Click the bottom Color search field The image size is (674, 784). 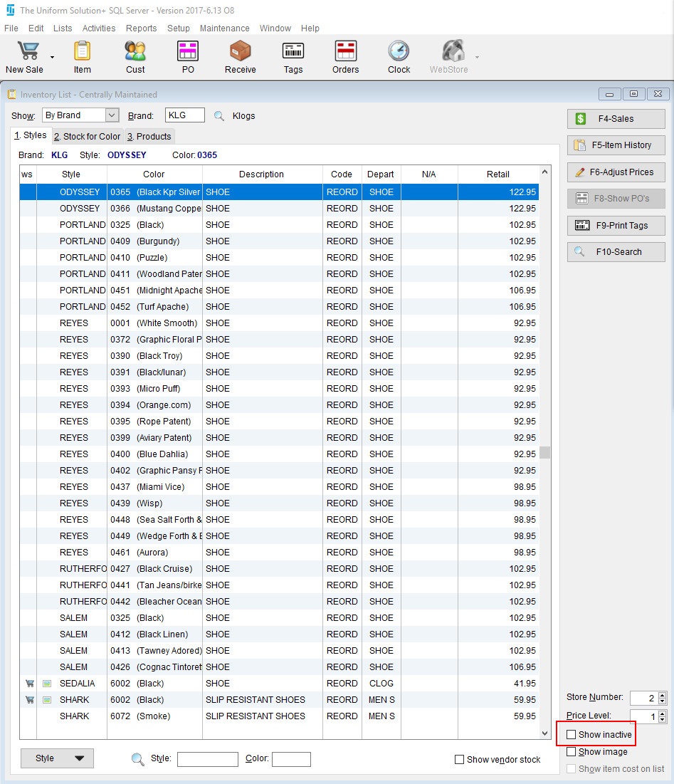tap(291, 759)
